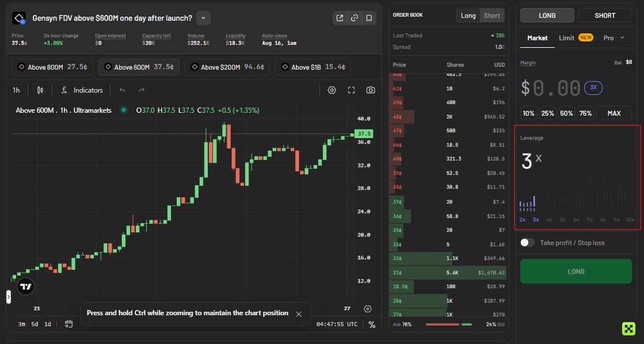Bookmark this market
Screen dimensions: 644x344
pyautogui.click(x=369, y=18)
